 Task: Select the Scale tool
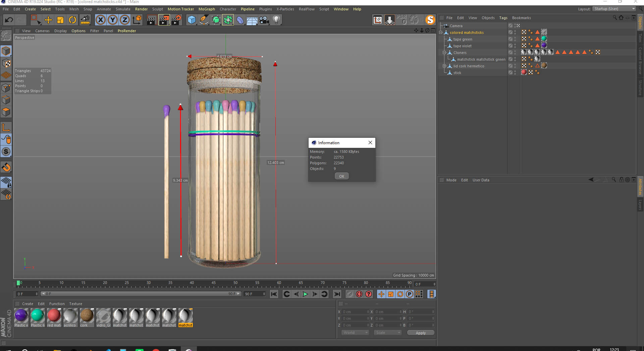(60, 20)
